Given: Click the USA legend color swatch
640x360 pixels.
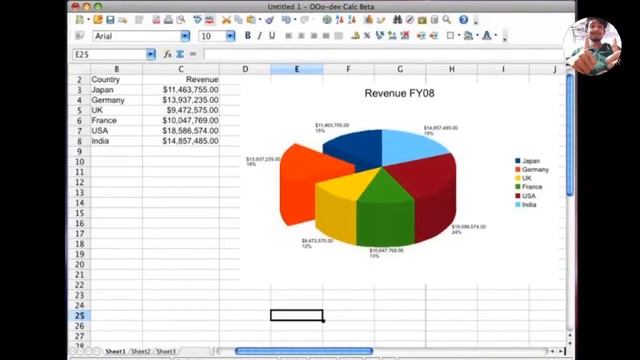Looking at the screenshot, I should [518, 196].
